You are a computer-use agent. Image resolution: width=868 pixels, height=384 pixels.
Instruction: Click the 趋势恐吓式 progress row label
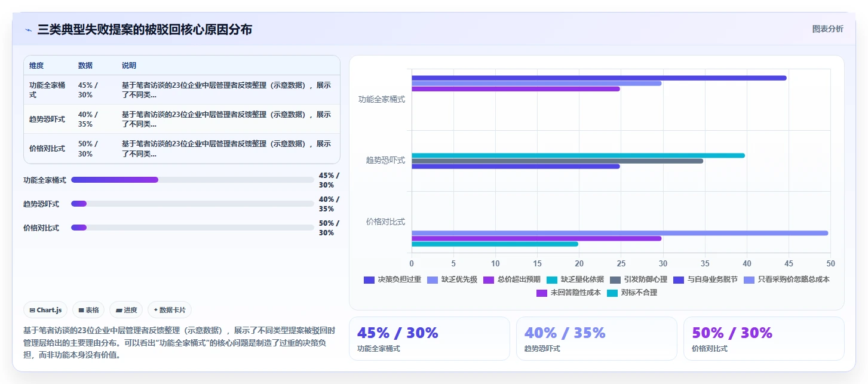point(41,204)
